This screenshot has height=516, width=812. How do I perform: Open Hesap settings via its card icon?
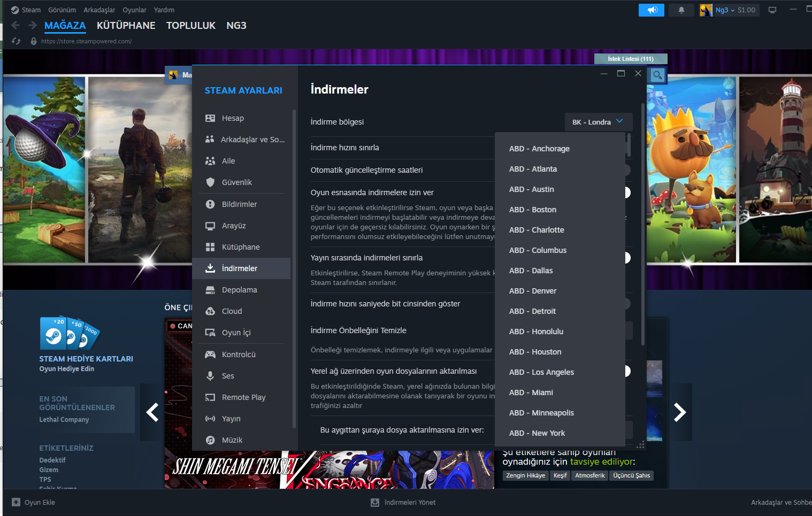click(210, 118)
